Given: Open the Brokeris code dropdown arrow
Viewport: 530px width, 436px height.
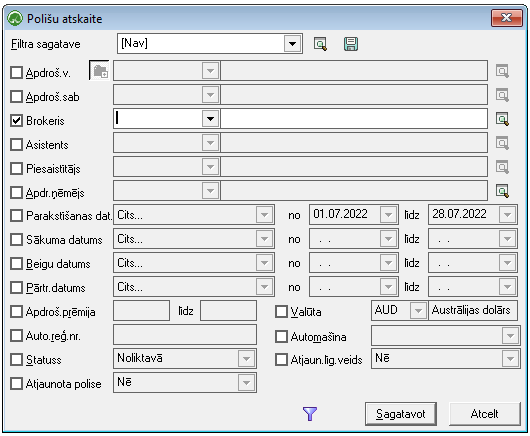Looking at the screenshot, I should pos(210,119).
